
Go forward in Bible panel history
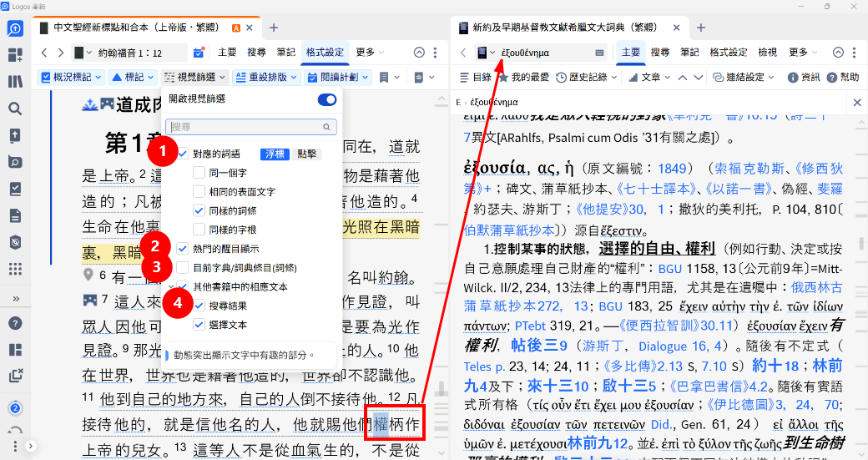click(61, 53)
